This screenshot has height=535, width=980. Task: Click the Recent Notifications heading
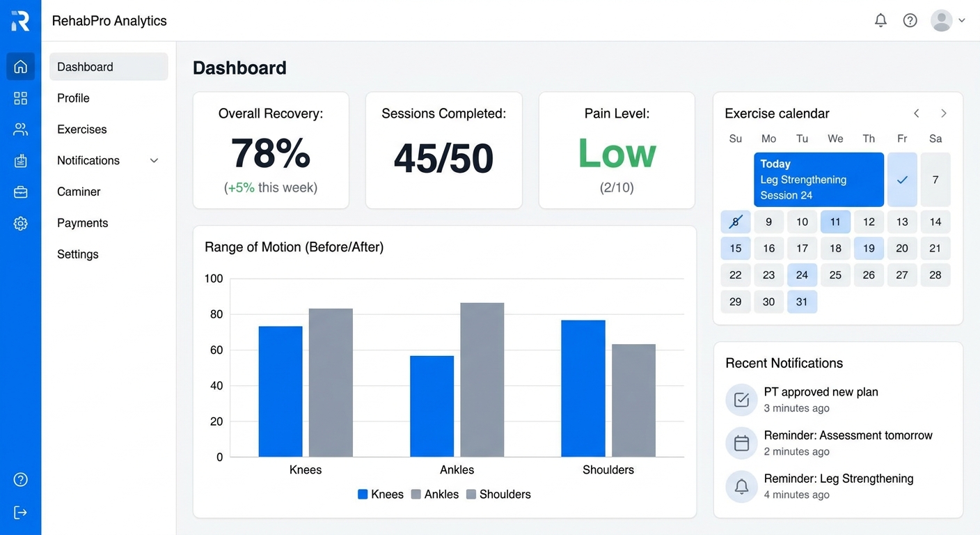tap(784, 363)
